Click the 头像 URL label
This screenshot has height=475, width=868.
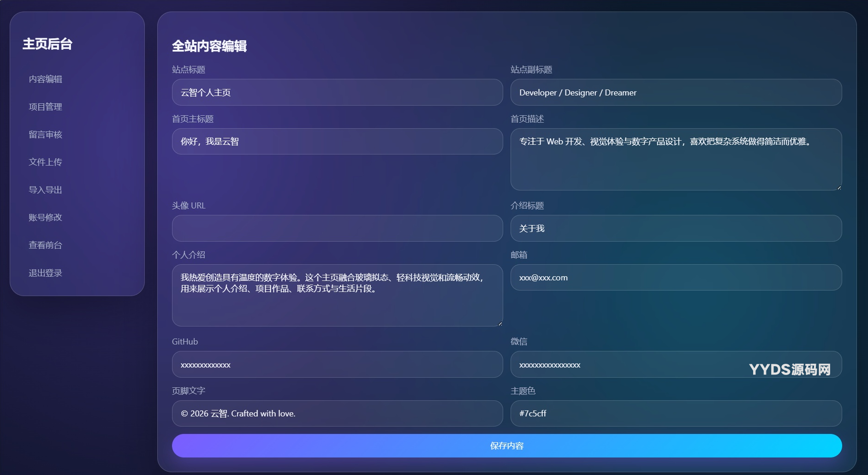(x=189, y=206)
